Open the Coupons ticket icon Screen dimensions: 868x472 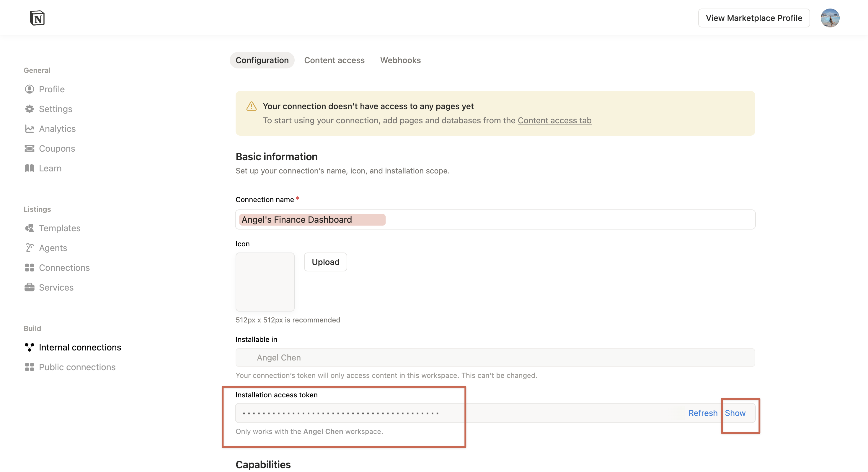tap(29, 148)
